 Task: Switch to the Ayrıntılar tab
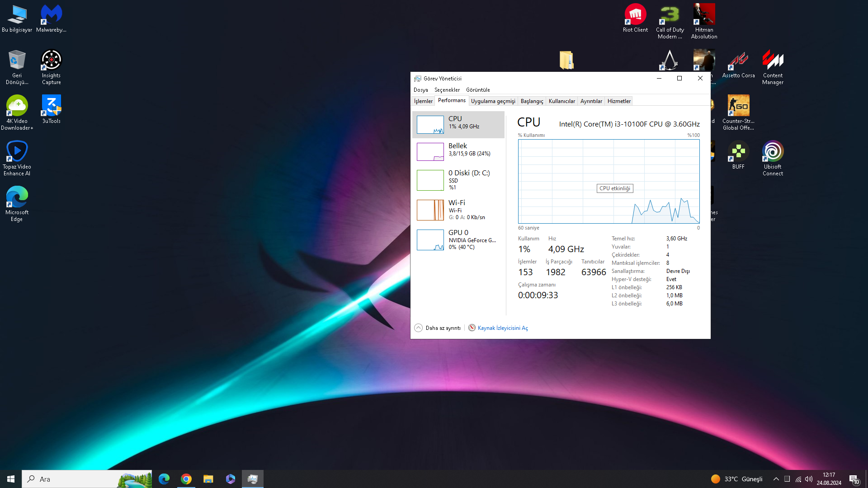tap(591, 101)
